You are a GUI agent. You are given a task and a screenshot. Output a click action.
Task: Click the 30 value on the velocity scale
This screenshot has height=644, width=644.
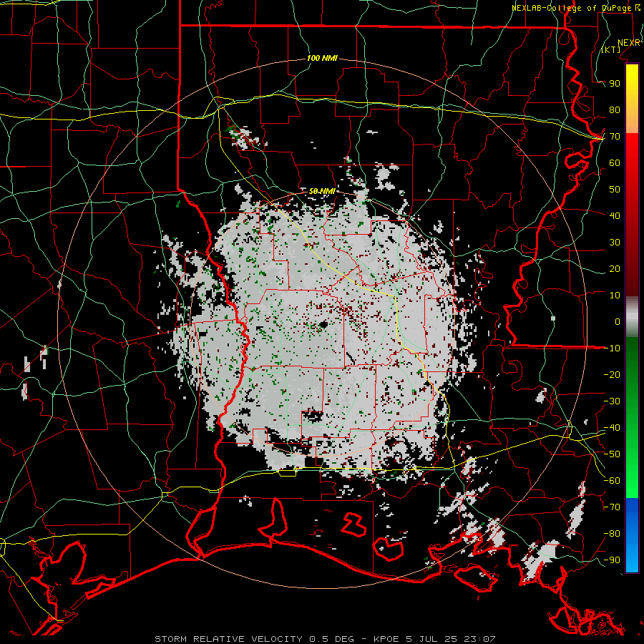[x=615, y=243]
